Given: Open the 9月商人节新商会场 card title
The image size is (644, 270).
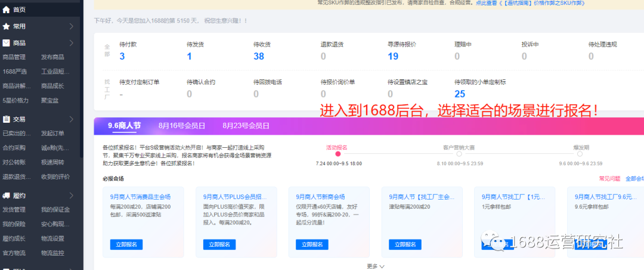Looking at the screenshot, I should pos(320,197).
